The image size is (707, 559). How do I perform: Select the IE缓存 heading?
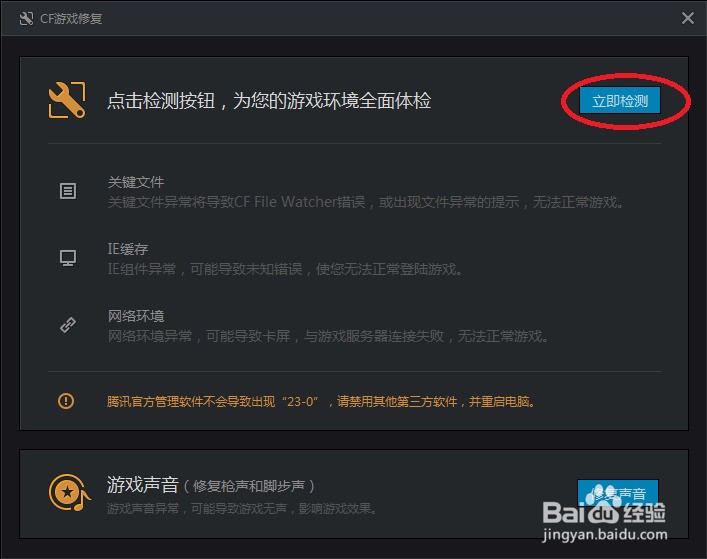128,249
